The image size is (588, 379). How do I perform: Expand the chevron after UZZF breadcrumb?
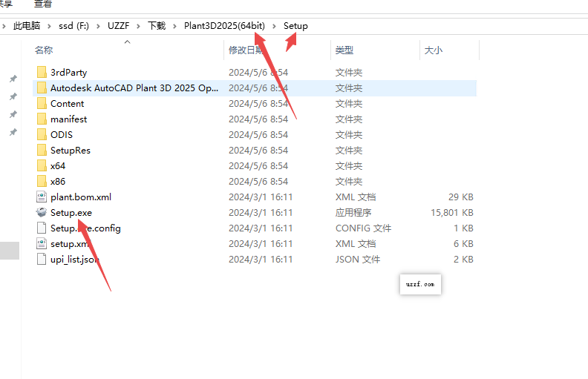point(139,26)
